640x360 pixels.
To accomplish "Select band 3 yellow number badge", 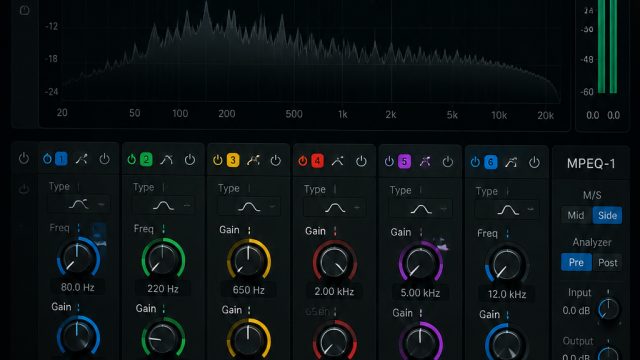I will tap(233, 160).
